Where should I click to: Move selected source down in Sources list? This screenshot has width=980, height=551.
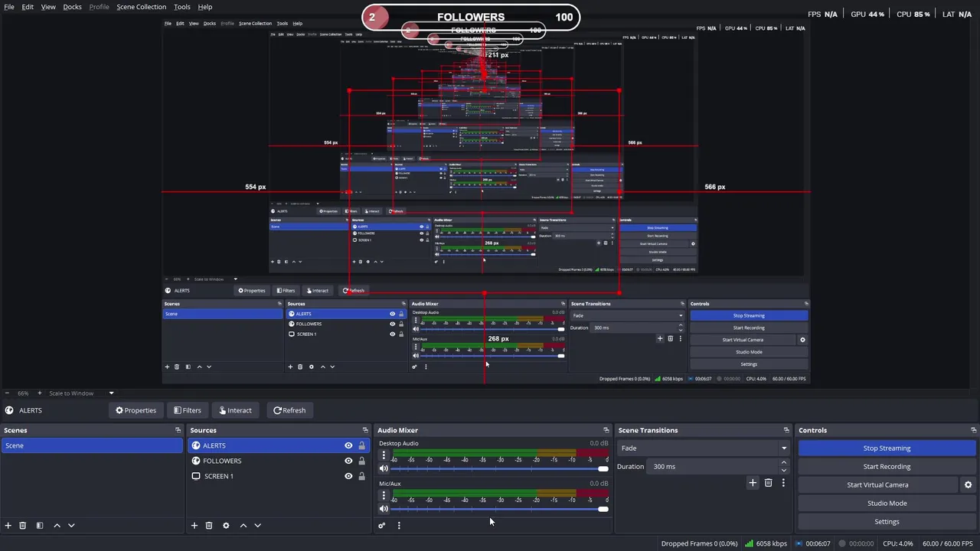(258, 526)
